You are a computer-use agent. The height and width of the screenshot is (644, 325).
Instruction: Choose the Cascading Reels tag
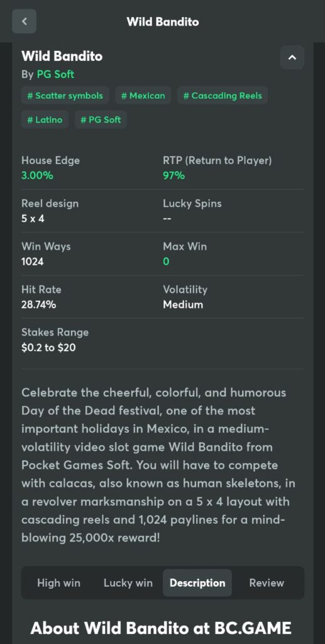223,96
